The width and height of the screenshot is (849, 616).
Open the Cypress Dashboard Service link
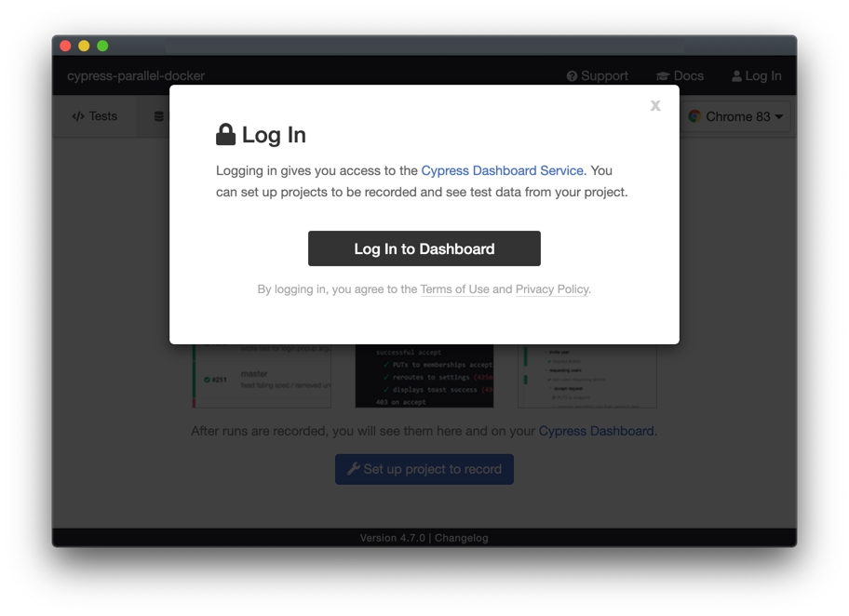pyautogui.click(x=502, y=170)
